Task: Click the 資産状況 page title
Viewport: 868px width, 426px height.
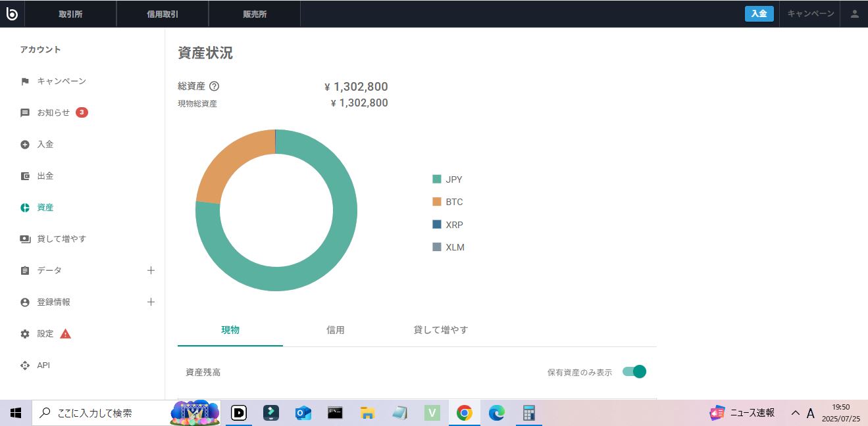Action: (x=205, y=53)
